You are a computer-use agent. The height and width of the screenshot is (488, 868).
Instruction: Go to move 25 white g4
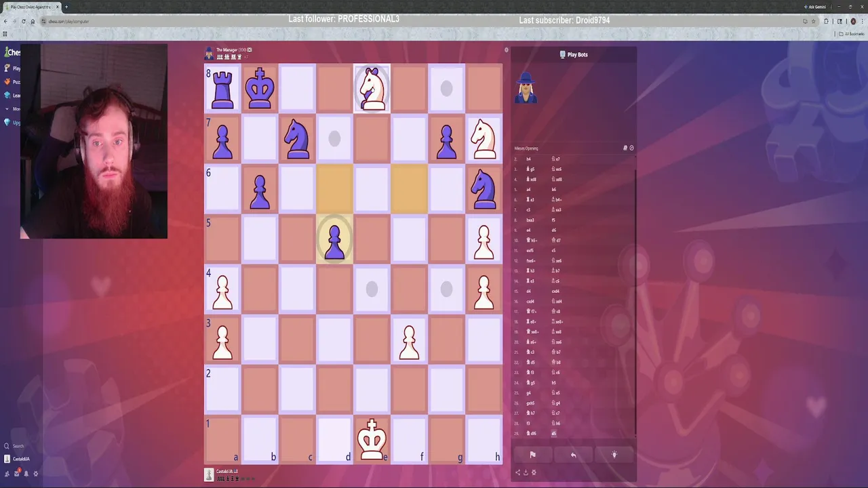tap(529, 393)
